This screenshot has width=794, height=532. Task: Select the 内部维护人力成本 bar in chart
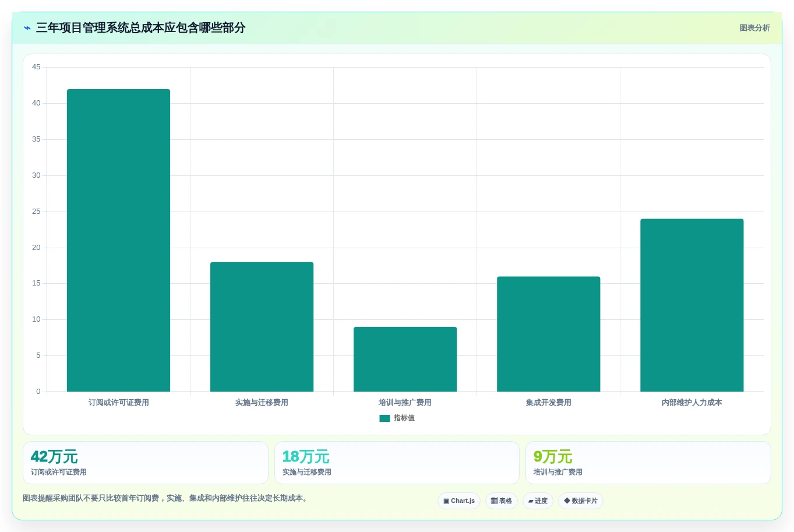coord(691,305)
